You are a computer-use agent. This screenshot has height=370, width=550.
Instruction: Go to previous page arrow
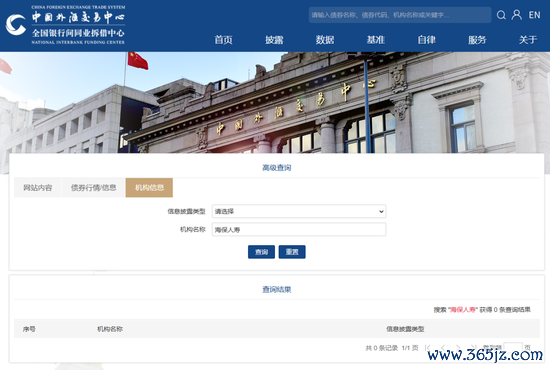pos(443,348)
